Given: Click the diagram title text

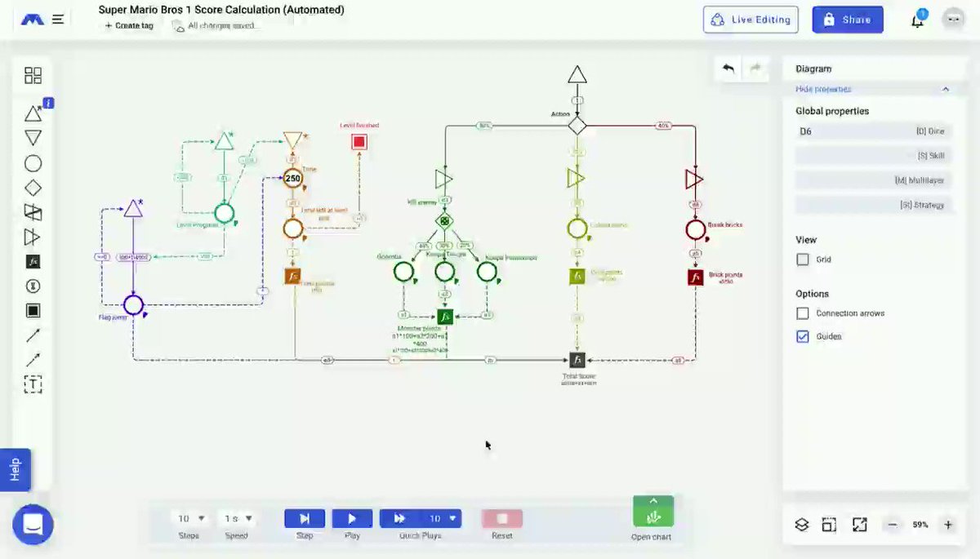Looking at the screenshot, I should pos(221,10).
